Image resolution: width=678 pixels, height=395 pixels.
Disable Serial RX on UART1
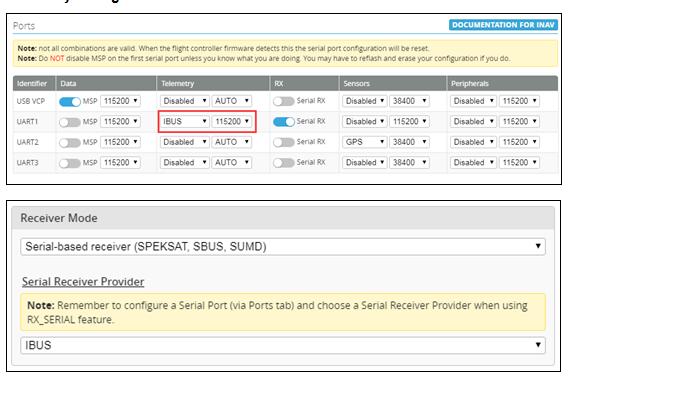coord(284,122)
